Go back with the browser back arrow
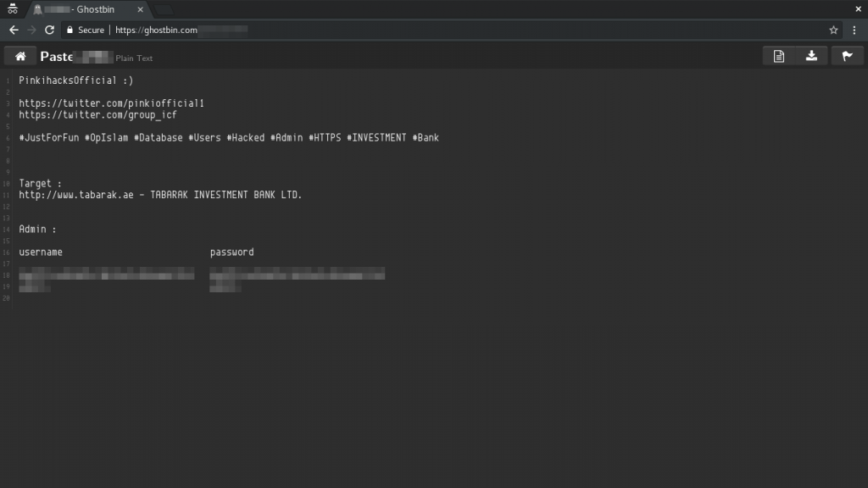868x488 pixels. click(14, 30)
